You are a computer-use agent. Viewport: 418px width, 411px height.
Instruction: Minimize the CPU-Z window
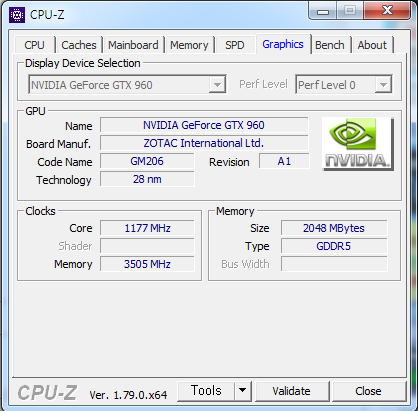322,11
